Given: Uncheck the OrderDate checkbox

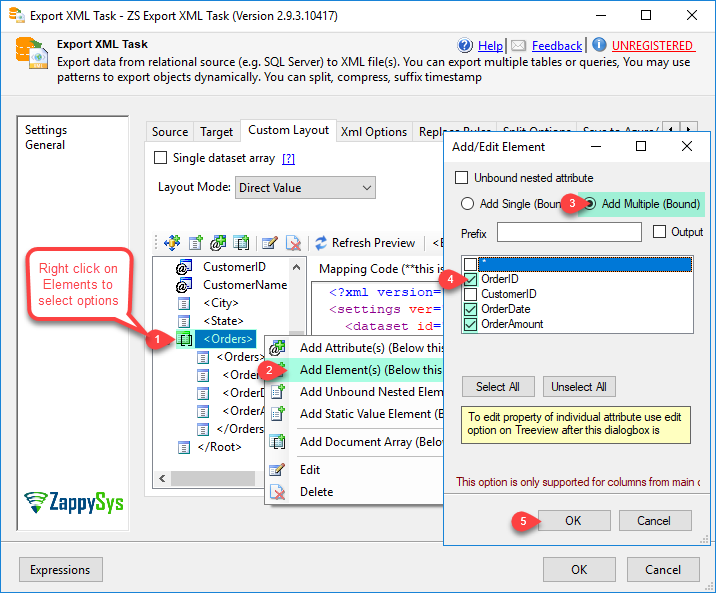Looking at the screenshot, I should point(470,309).
